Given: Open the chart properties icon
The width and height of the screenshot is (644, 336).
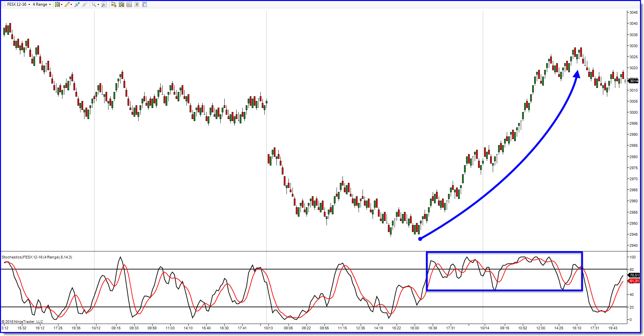Looking at the screenshot, I should [x=145, y=4].
